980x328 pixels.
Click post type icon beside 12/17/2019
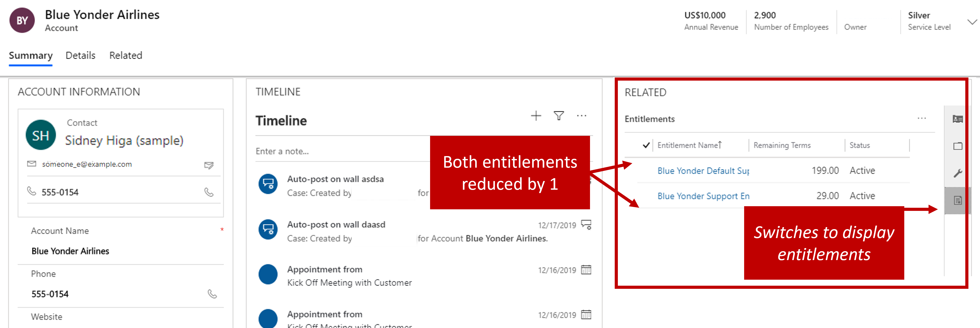pos(586,225)
